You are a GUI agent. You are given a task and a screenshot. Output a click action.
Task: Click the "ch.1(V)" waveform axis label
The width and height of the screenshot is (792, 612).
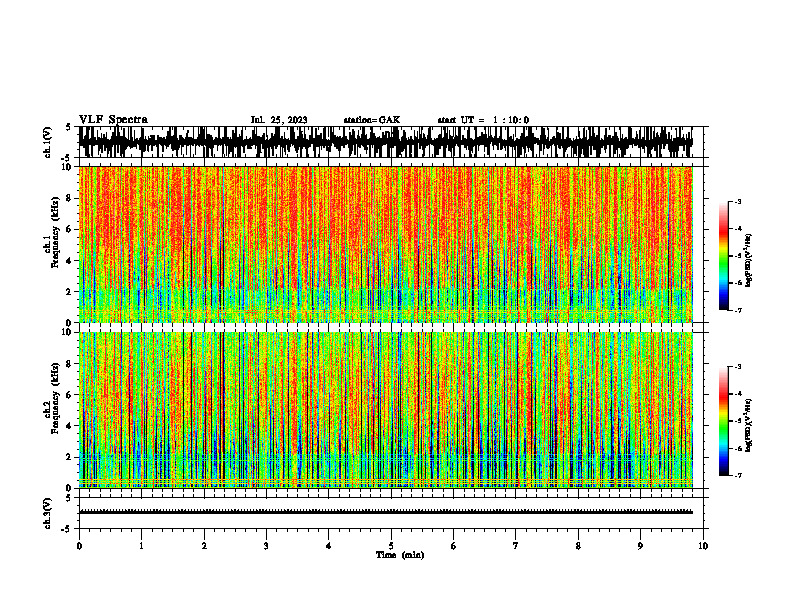(x=48, y=142)
